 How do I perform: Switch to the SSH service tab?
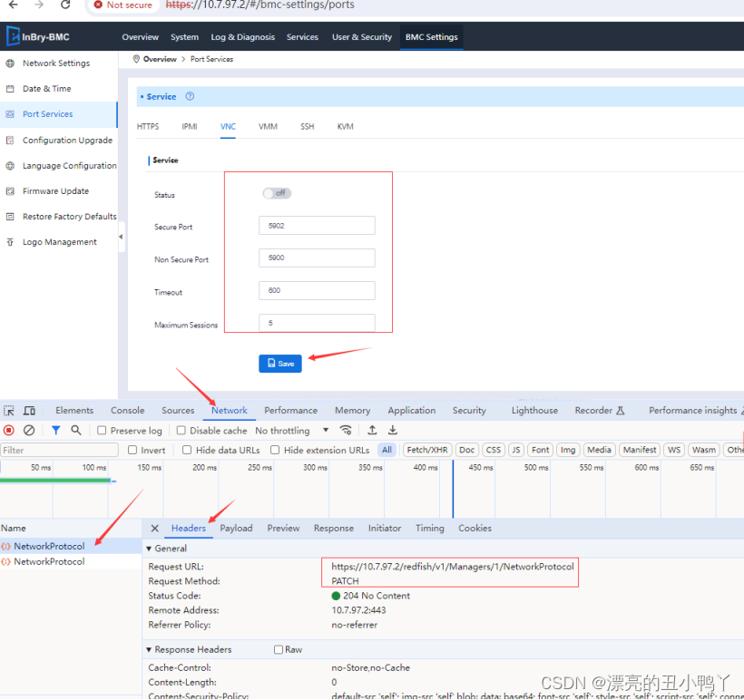coord(308,127)
